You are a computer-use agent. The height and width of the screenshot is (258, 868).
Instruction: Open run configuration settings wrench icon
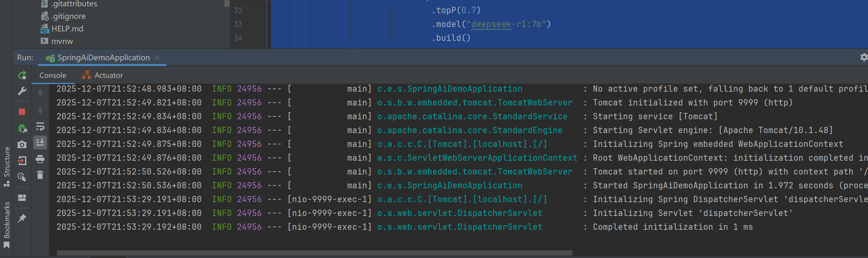pos(22,91)
